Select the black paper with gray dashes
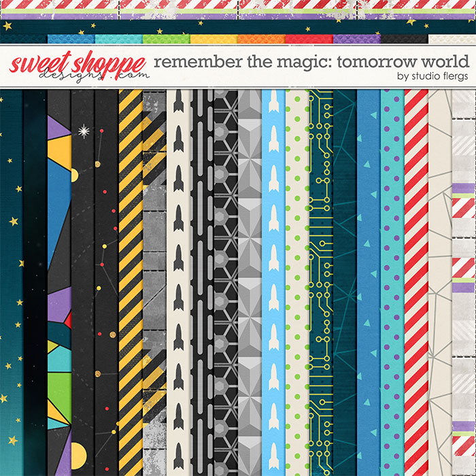 (202, 283)
